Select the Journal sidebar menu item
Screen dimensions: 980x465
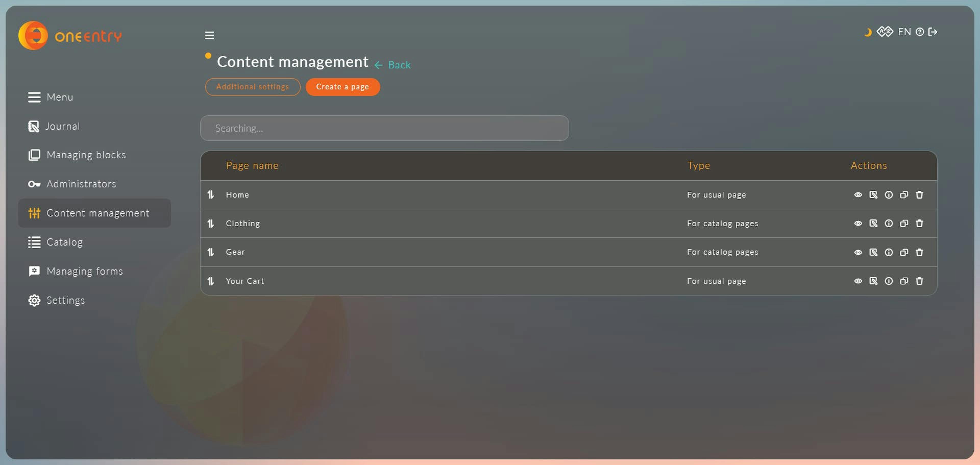pyautogui.click(x=63, y=126)
